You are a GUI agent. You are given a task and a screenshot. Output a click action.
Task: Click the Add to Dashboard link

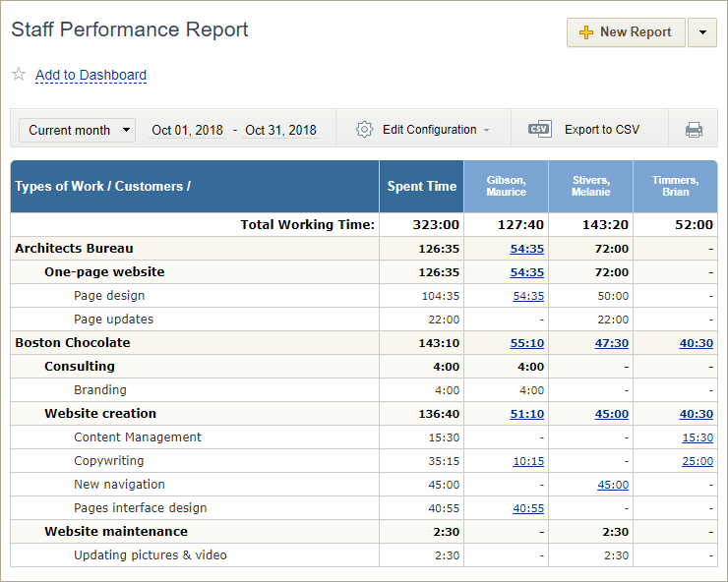(91, 75)
